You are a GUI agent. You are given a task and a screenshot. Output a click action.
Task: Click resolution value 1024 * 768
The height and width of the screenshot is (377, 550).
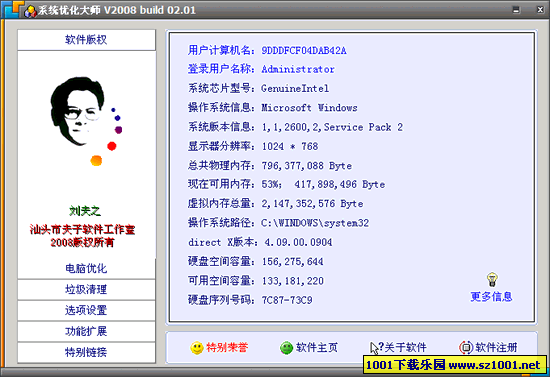coord(290,146)
